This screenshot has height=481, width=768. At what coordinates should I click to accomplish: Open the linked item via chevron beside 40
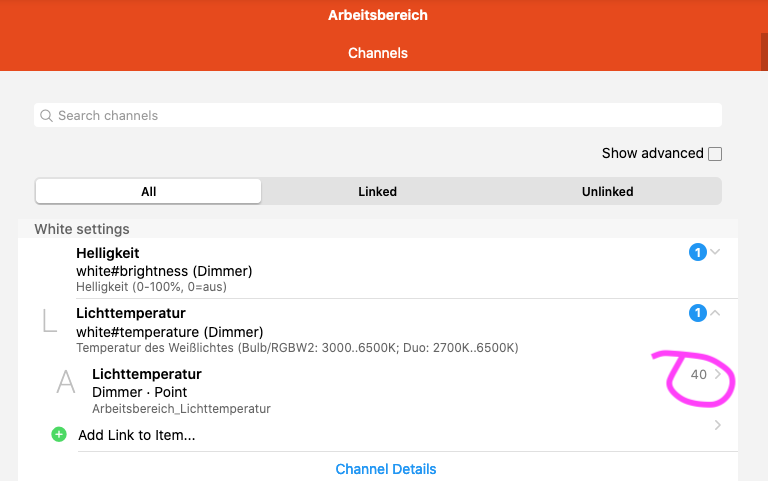coord(717,375)
